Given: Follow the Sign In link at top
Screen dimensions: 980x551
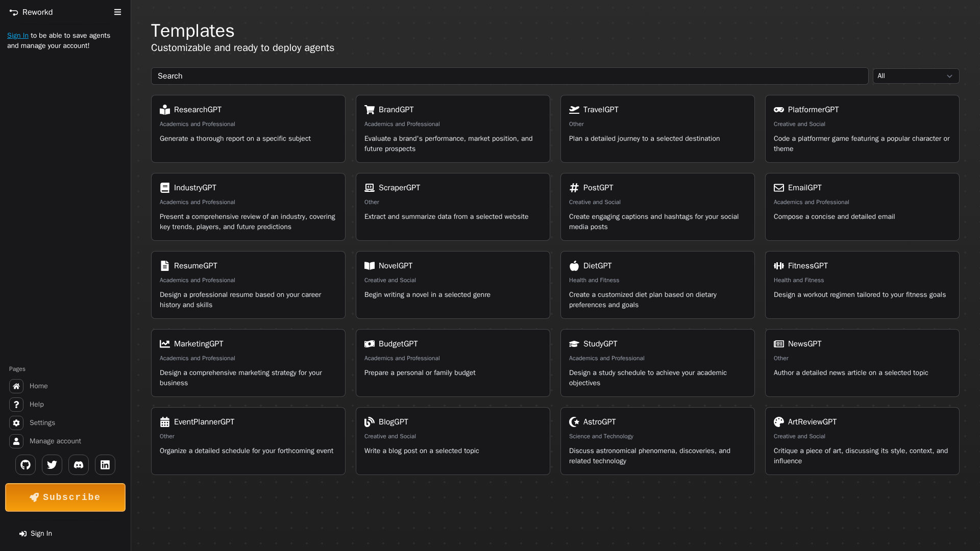Looking at the screenshot, I should tap(18, 36).
